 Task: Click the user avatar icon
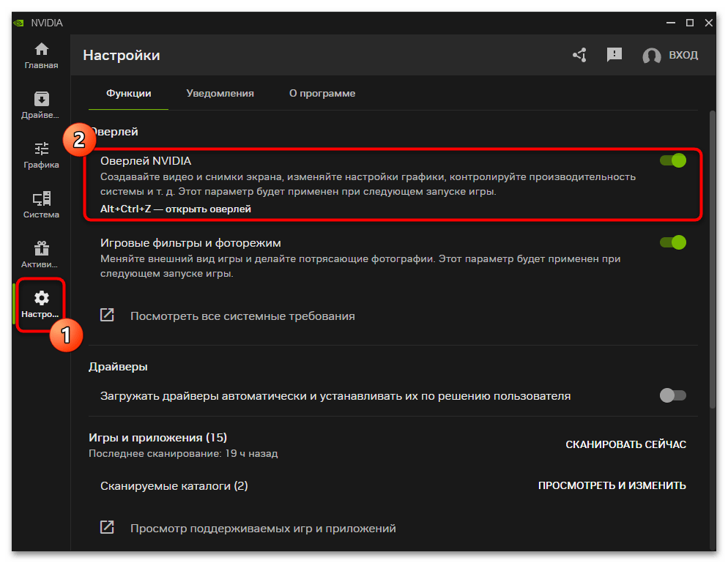pyautogui.click(x=651, y=56)
